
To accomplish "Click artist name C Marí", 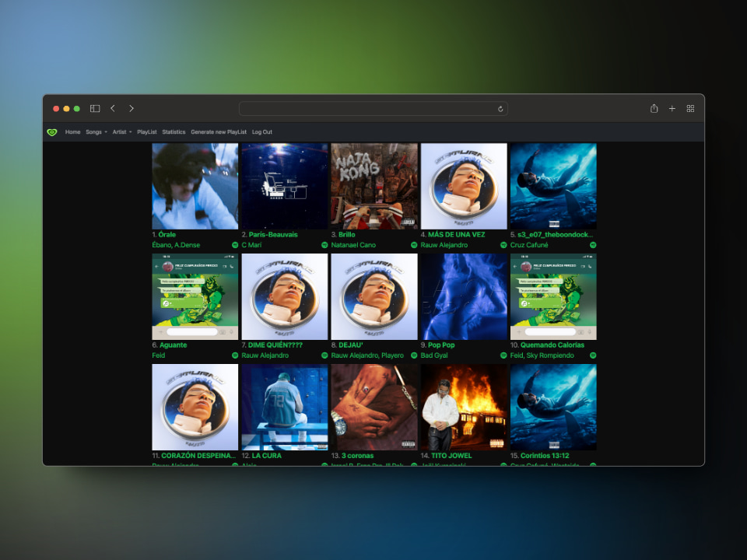I will click(x=251, y=245).
